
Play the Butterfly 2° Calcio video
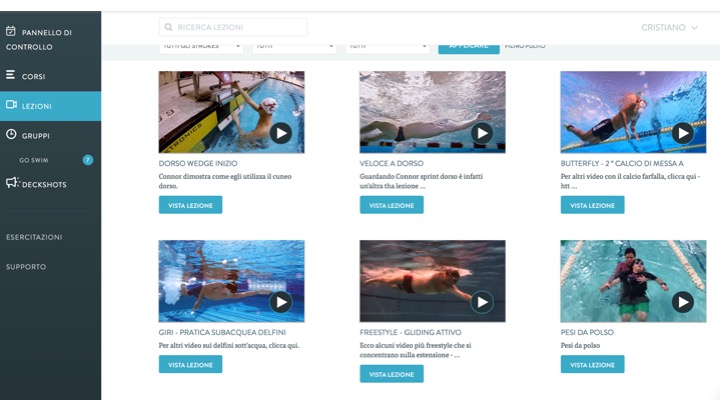[683, 133]
